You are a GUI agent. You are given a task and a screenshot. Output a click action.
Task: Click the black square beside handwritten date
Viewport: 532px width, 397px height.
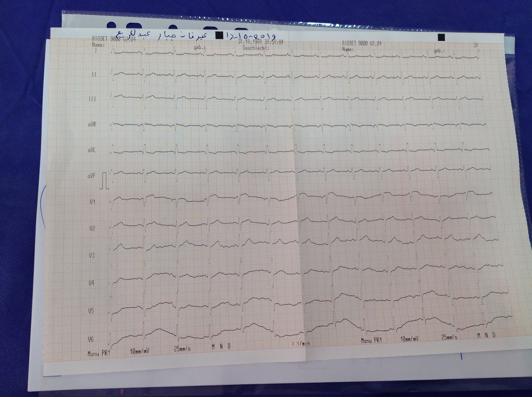[219, 36]
